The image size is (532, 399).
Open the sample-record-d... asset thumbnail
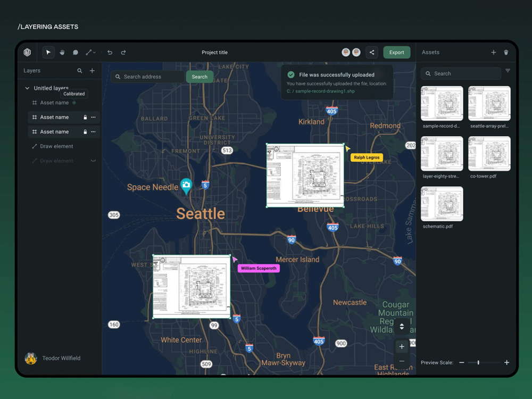(x=442, y=103)
